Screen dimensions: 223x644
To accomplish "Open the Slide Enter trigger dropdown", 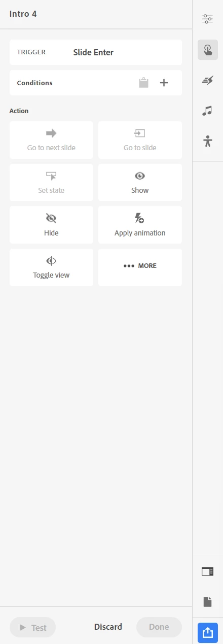I will coord(96,52).
